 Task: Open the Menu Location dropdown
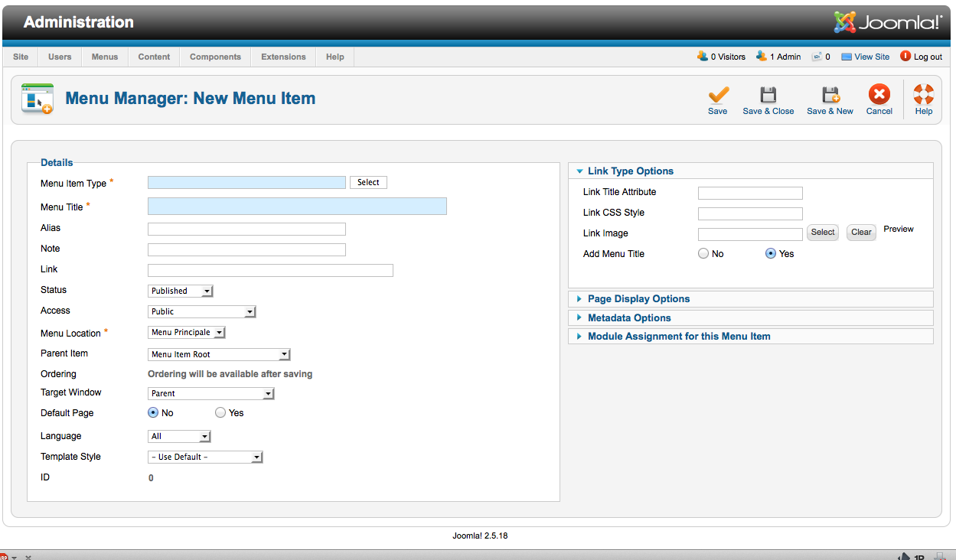click(x=186, y=333)
